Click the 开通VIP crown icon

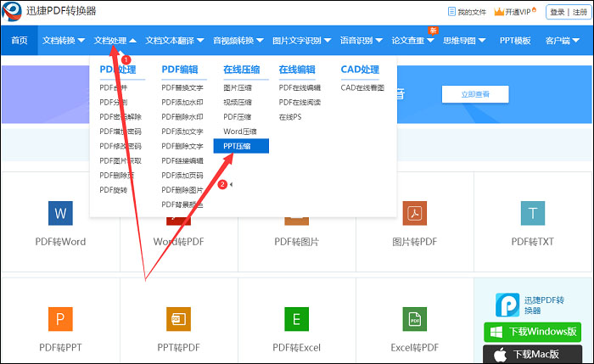tap(499, 12)
